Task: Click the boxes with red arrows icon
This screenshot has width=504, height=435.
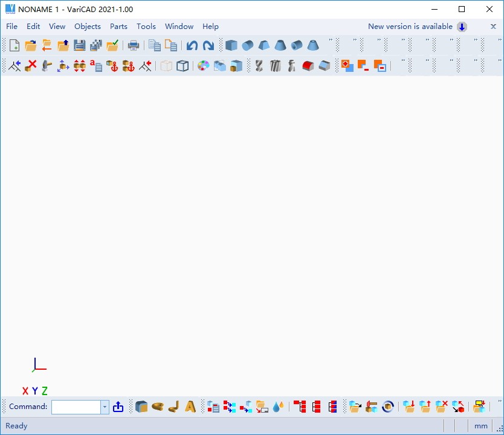Action: [x=79, y=66]
